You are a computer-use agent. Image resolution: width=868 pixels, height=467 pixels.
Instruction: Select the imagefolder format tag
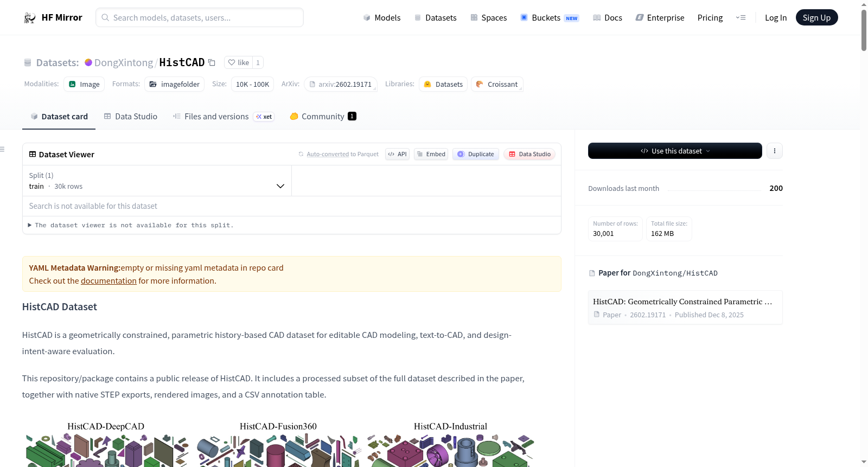coord(175,84)
